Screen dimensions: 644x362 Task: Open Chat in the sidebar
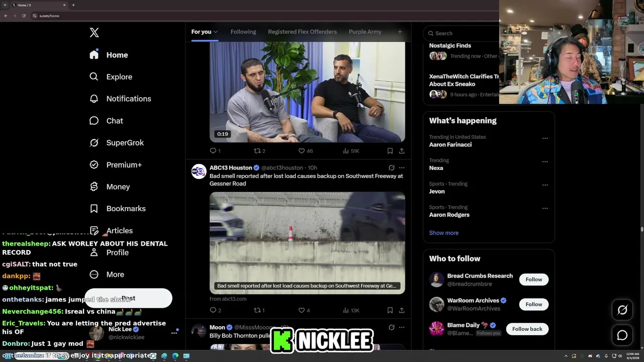[x=106, y=121]
